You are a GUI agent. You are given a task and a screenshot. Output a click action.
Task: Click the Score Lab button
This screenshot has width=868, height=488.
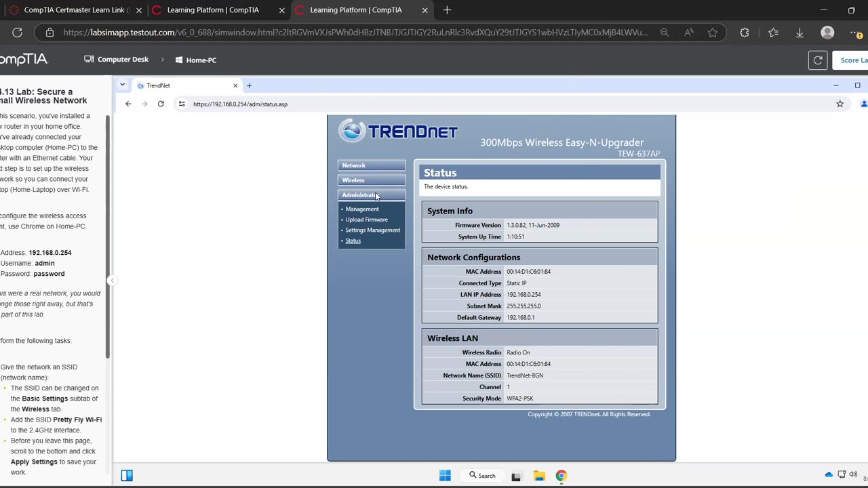(850, 60)
